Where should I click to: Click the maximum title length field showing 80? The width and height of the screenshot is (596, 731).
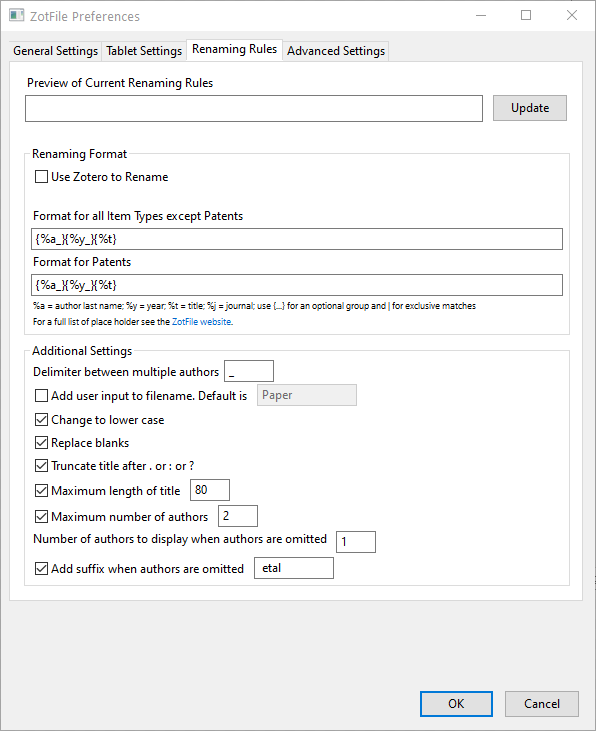click(x=210, y=490)
